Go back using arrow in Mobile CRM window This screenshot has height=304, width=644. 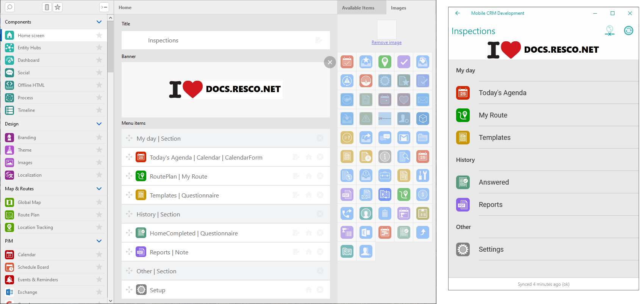tap(458, 13)
